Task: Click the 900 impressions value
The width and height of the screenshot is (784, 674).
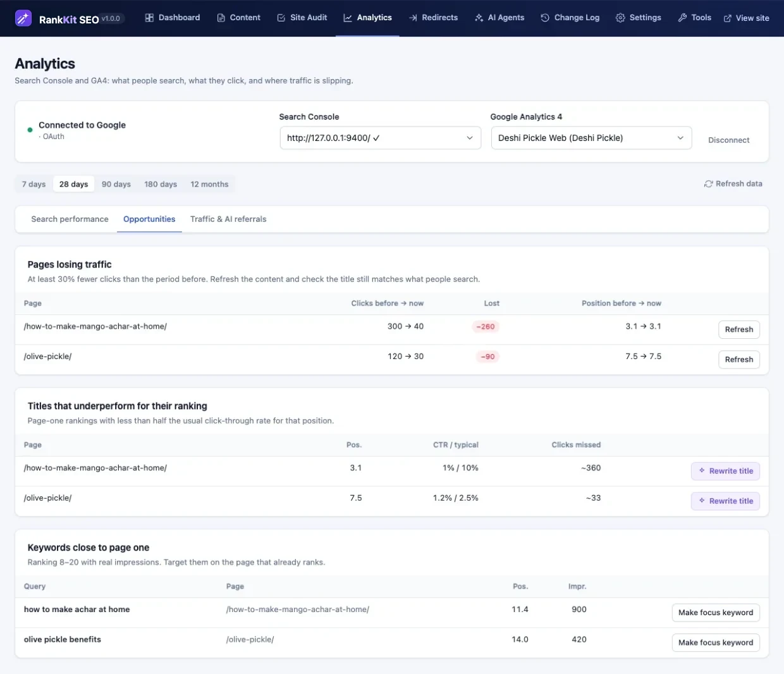Action: (579, 610)
